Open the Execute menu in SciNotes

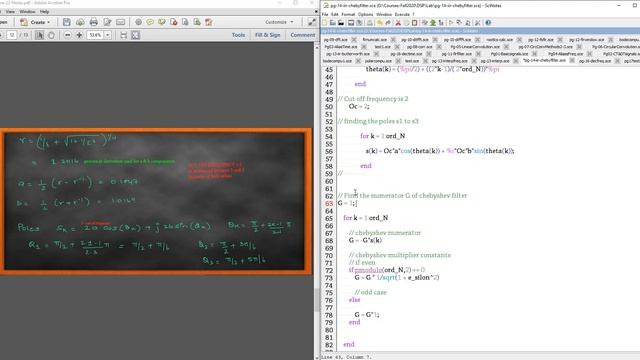(402, 14)
